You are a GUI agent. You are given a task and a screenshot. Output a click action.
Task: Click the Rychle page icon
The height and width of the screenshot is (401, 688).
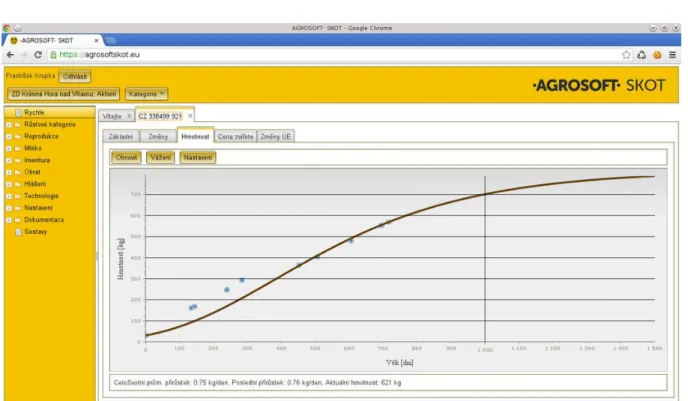pyautogui.click(x=18, y=112)
